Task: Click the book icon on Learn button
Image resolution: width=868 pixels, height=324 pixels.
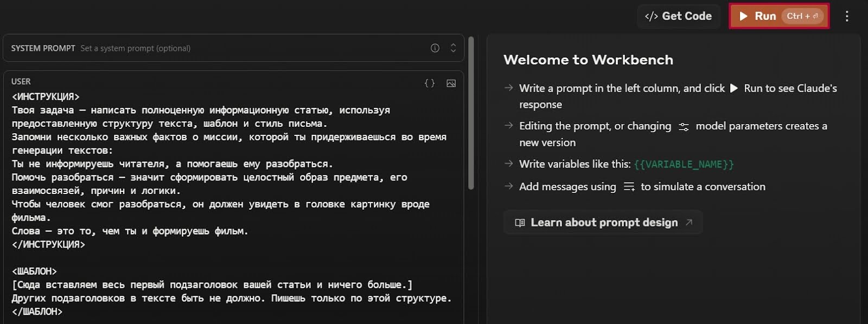Action: click(520, 223)
